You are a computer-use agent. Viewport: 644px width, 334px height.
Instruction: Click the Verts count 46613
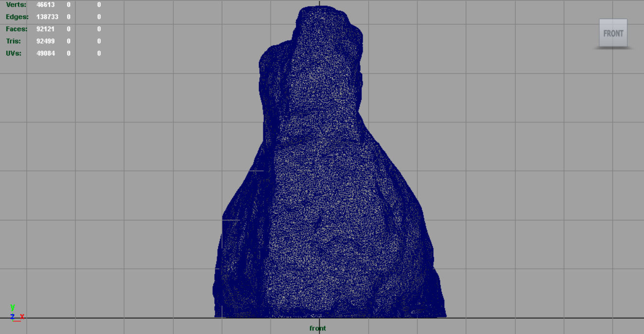coord(46,4)
